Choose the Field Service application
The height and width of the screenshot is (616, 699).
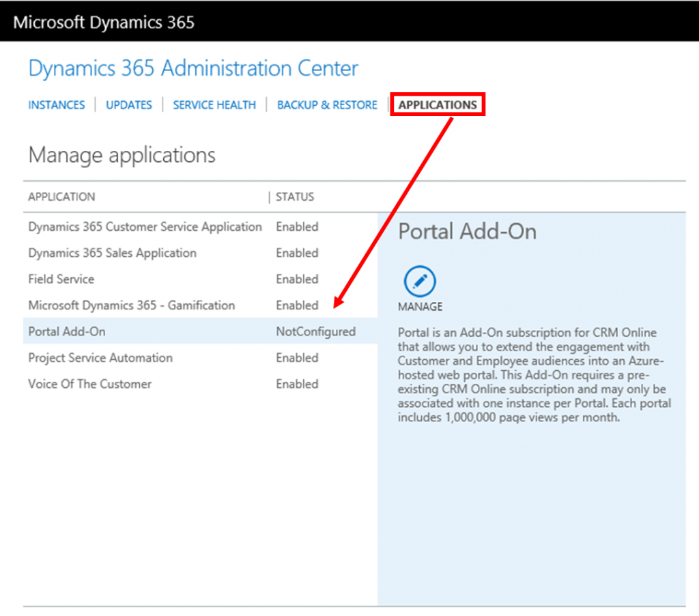(x=200, y=279)
